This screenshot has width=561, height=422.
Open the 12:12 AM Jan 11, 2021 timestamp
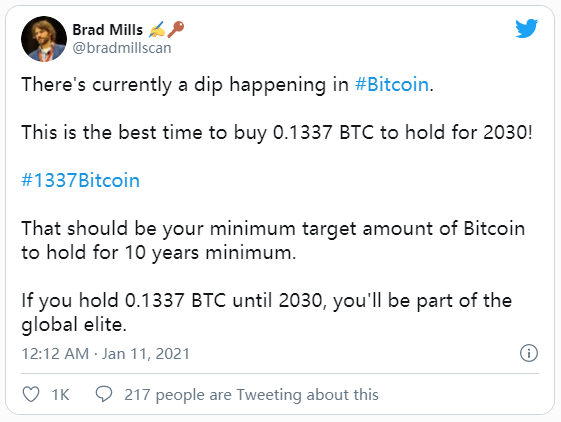(106, 354)
